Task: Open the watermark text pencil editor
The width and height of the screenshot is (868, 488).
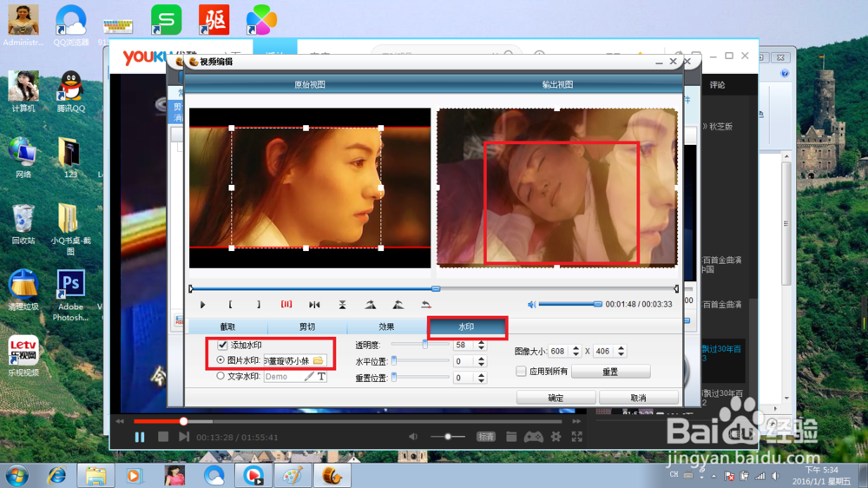Action: click(x=309, y=377)
